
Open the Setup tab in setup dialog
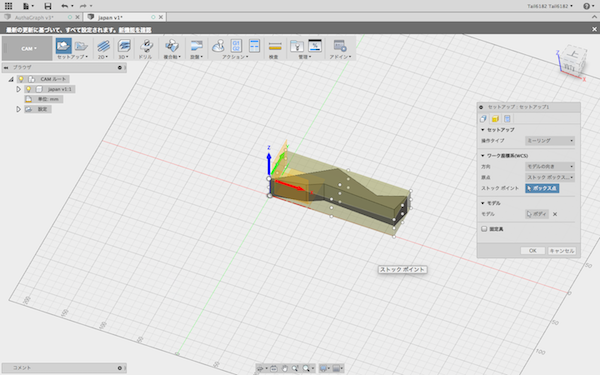[483, 119]
